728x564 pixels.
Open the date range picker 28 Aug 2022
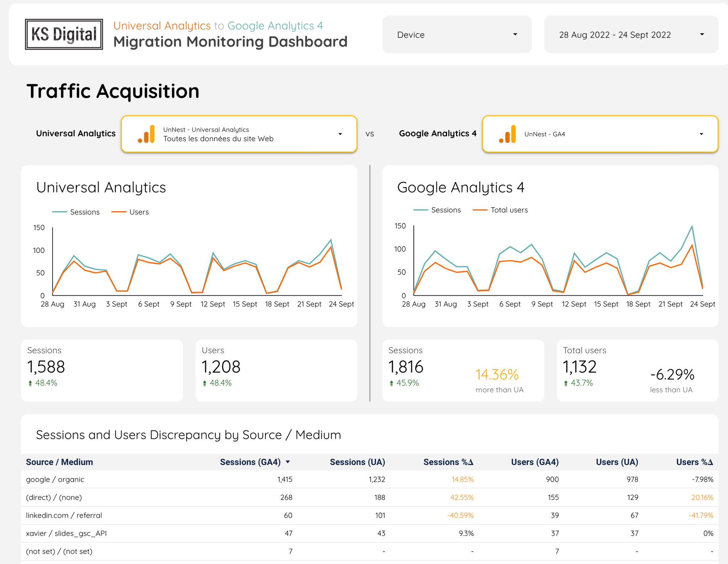pyautogui.click(x=631, y=34)
